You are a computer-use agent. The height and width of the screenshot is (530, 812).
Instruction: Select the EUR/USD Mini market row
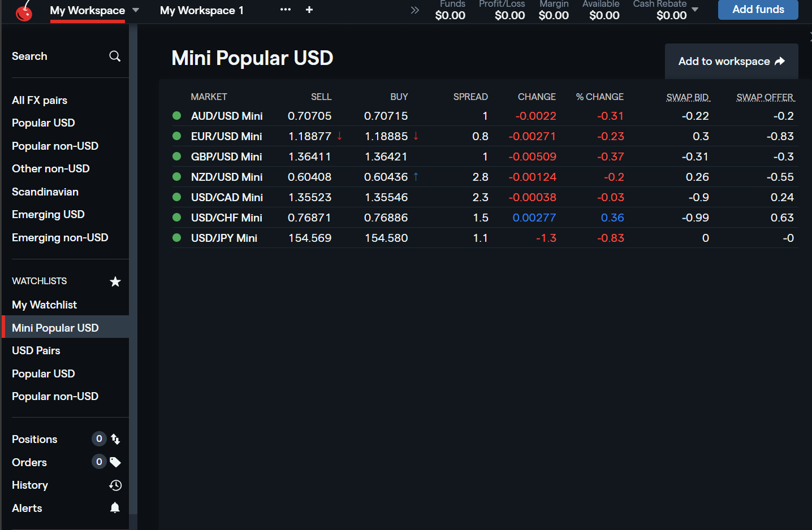(226, 136)
